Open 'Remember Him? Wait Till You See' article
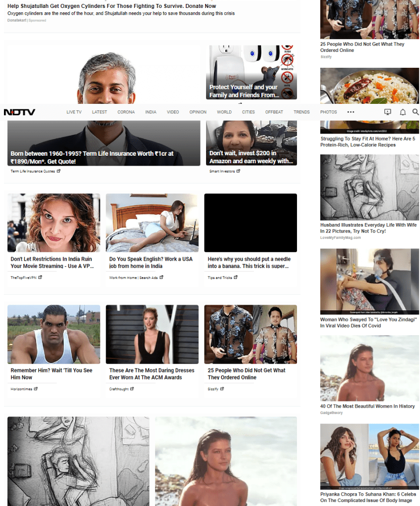The image size is (420, 506). pyautogui.click(x=51, y=374)
